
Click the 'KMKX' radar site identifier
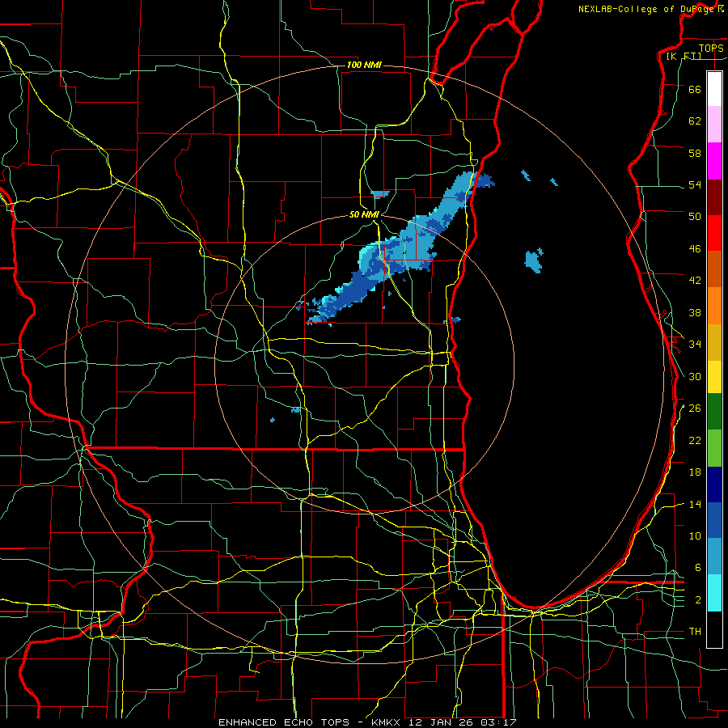pos(387,722)
